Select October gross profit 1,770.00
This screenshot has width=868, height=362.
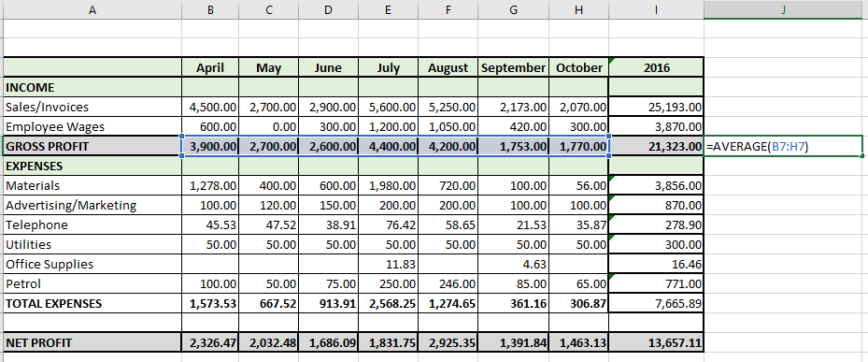pyautogui.click(x=579, y=146)
